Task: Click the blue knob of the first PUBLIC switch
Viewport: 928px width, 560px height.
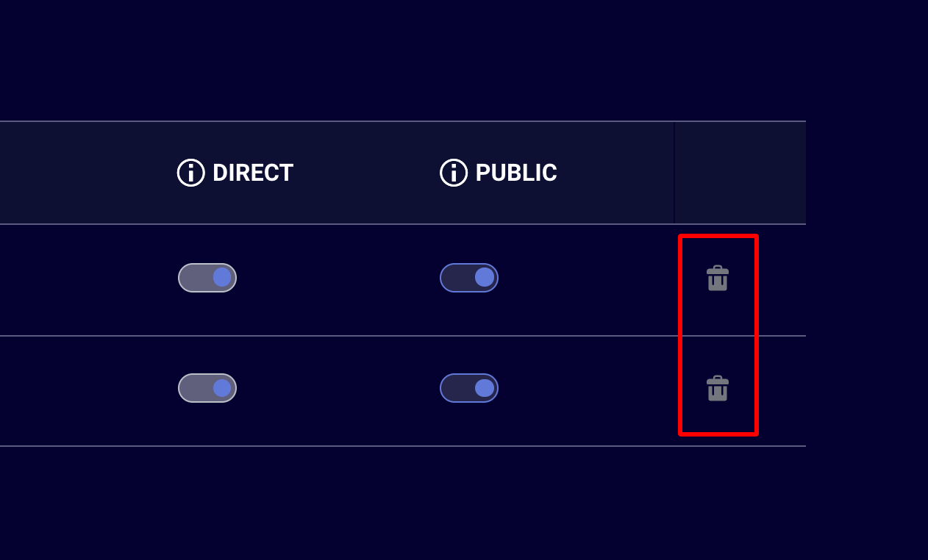Action: (x=485, y=277)
